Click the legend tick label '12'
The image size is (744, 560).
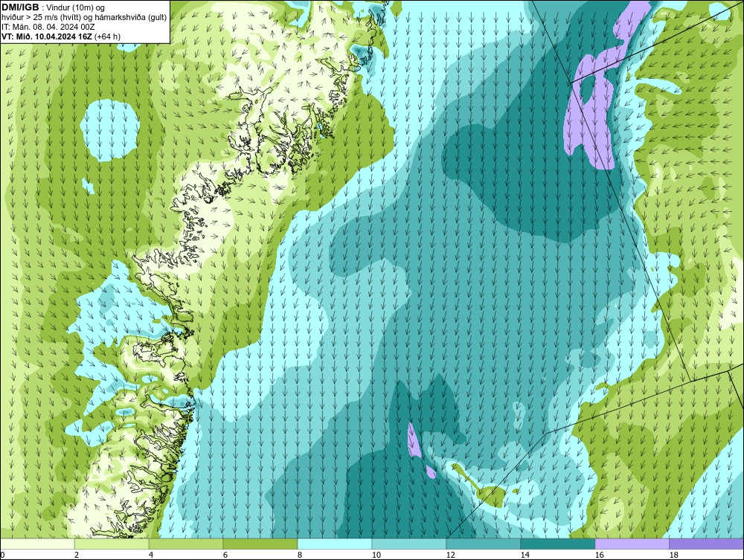450,555
